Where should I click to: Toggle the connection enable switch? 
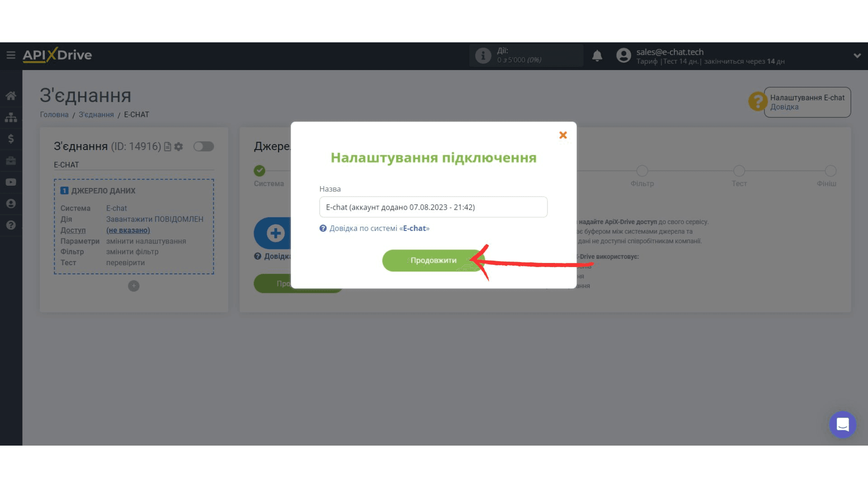203,146
